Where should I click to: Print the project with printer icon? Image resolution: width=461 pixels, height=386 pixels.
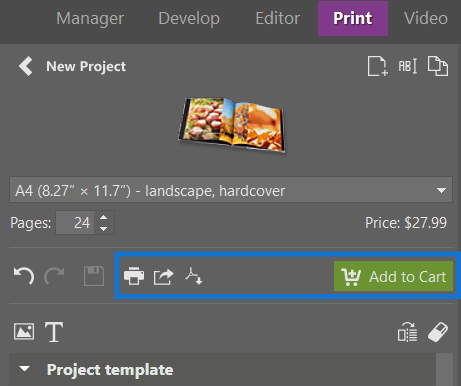[134, 276]
